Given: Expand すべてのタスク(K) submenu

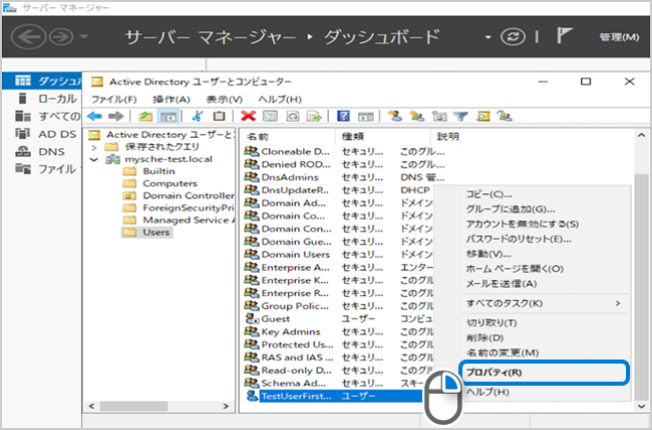Looking at the screenshot, I should 545,303.
